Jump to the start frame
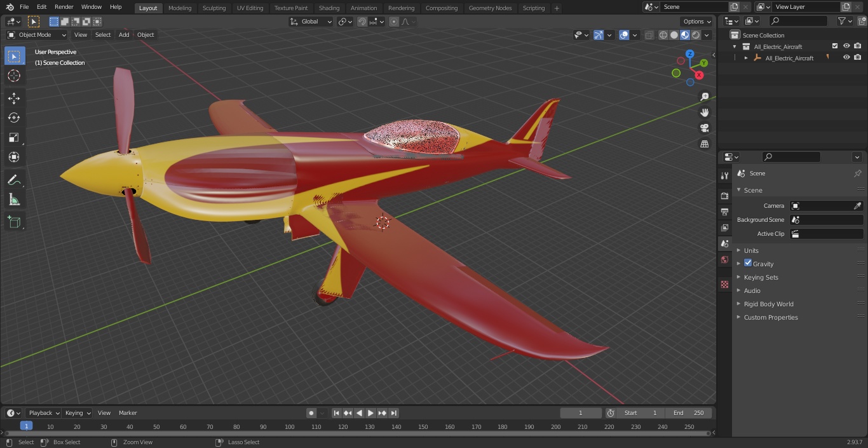868x448 pixels. (337, 413)
